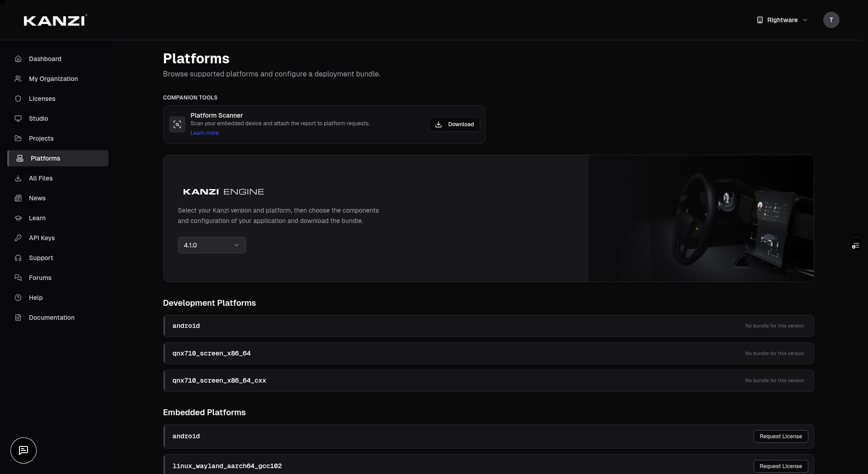Request License for linux_wayland_aarch64_gcc102
The width and height of the screenshot is (868, 474).
point(781,466)
